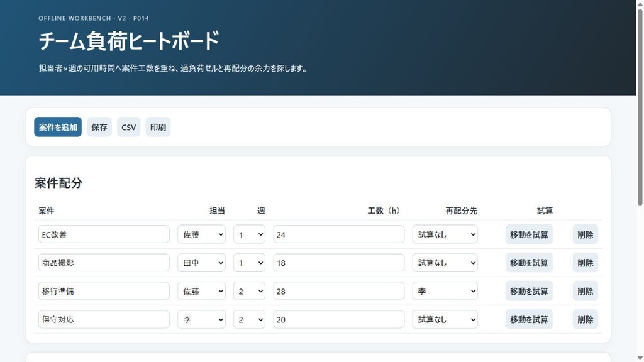Edit the 保守対応 project name field

pyautogui.click(x=104, y=319)
